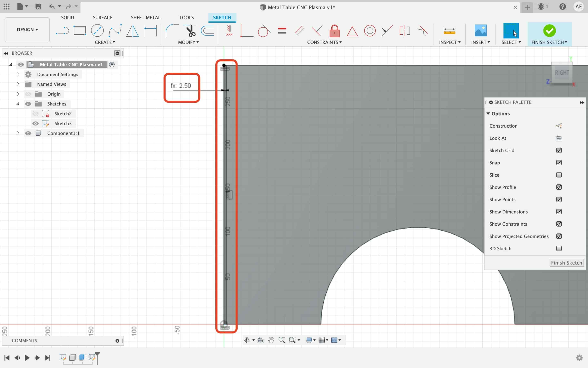The width and height of the screenshot is (588, 368).
Task: Select the Trim scissors tool
Action: click(x=190, y=31)
